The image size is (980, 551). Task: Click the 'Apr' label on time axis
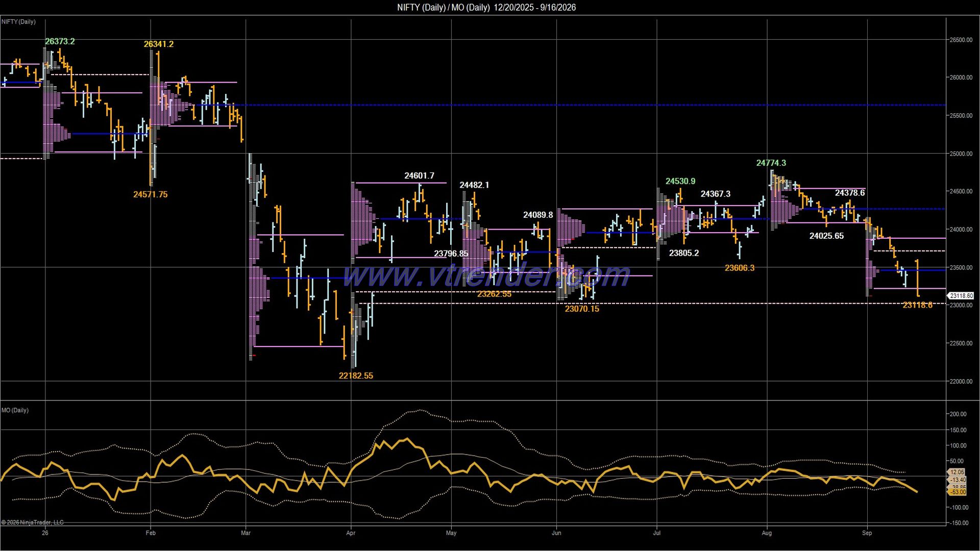point(351,533)
